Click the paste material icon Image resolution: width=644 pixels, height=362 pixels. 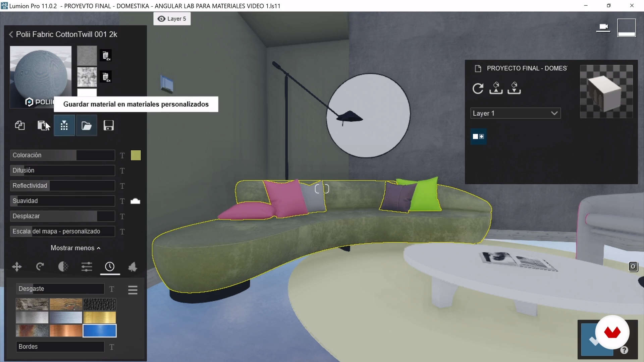click(x=42, y=125)
